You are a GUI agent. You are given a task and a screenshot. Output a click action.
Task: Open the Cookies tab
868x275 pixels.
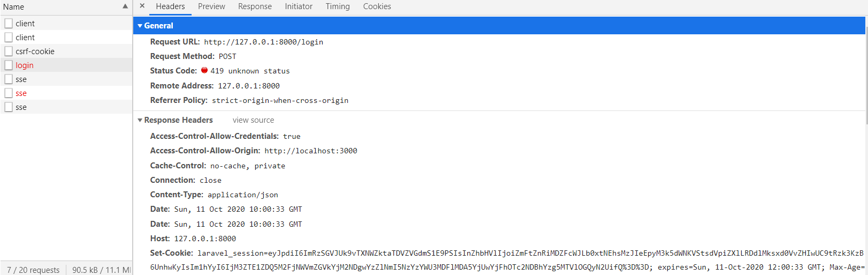[x=377, y=6]
